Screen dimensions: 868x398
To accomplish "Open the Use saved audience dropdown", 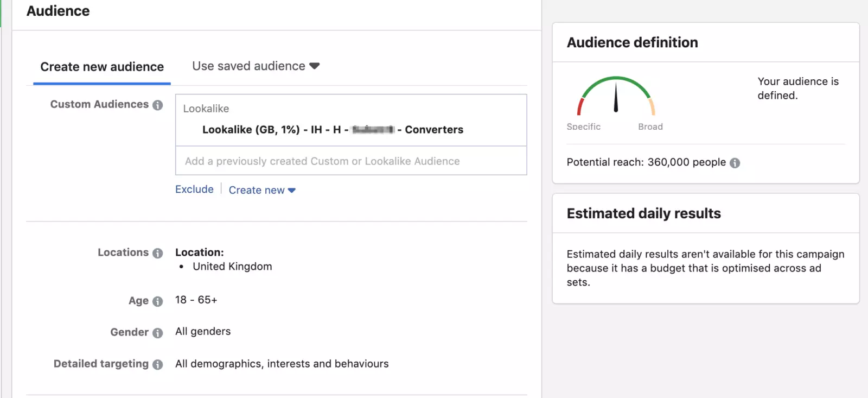I will [256, 66].
